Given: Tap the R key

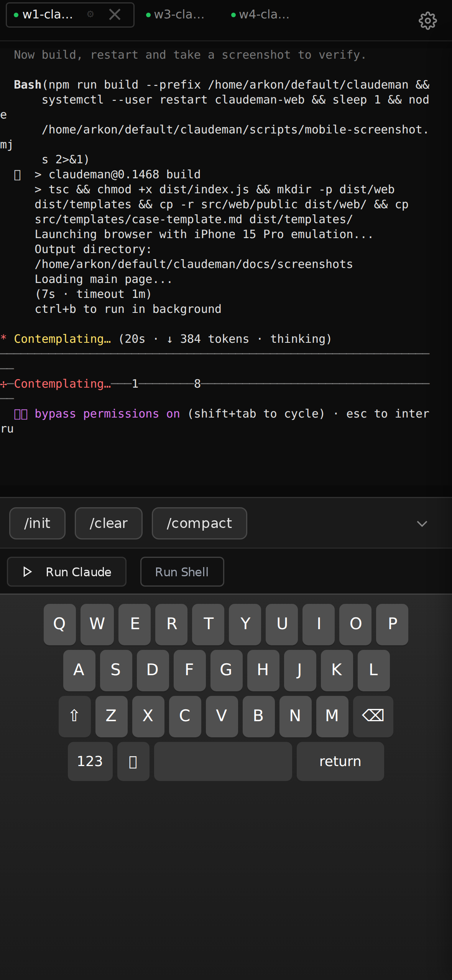Looking at the screenshot, I should point(171,624).
